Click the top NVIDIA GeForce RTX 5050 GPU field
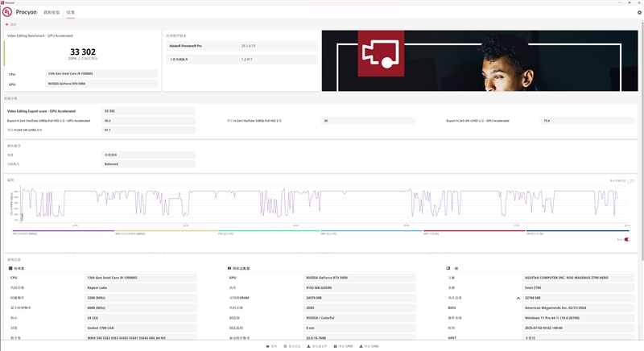 pyautogui.click(x=101, y=84)
